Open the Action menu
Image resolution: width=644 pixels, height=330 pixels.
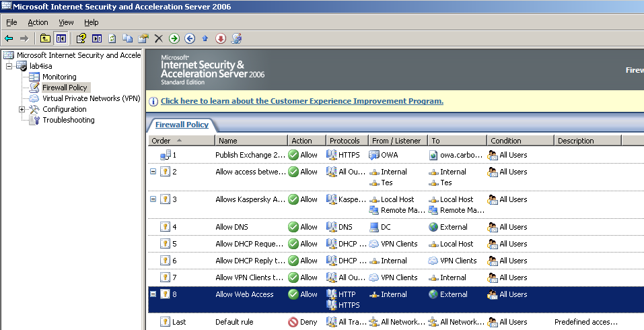(x=38, y=22)
